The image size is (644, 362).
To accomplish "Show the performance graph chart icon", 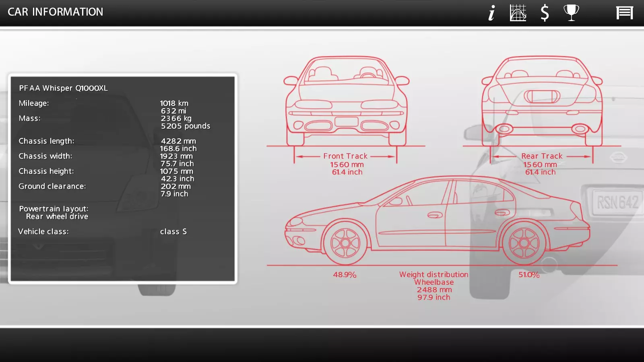I will [x=518, y=13].
